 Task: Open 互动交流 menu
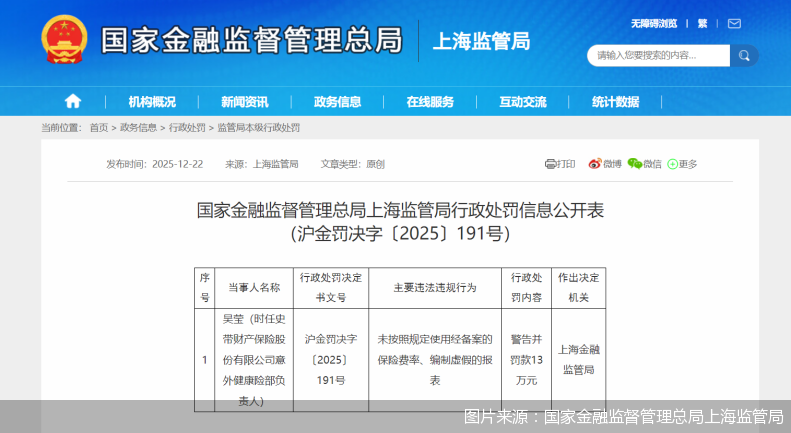[x=523, y=102]
